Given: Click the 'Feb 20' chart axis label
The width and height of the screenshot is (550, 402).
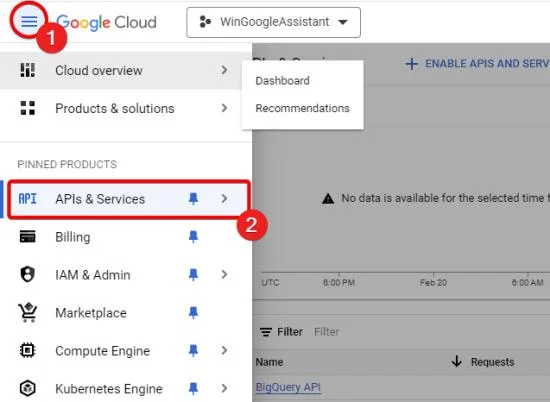Looking at the screenshot, I should (x=433, y=282).
